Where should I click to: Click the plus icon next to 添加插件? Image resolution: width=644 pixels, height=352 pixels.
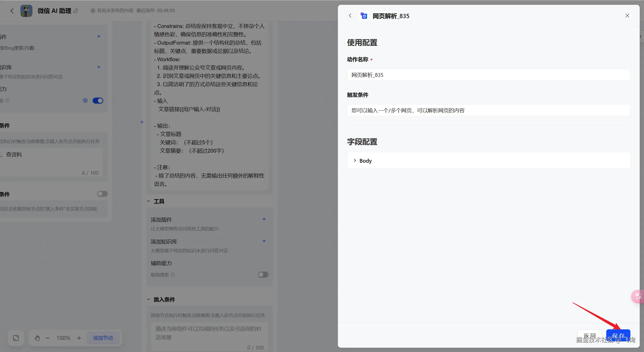click(x=264, y=219)
